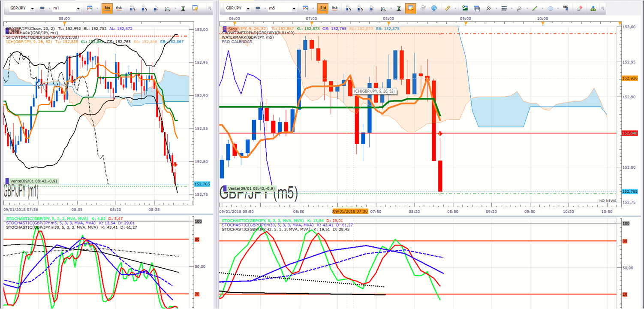Toggle Ask price in the m1 chart
Screen dimensions: 644x309
(x=119, y=8)
